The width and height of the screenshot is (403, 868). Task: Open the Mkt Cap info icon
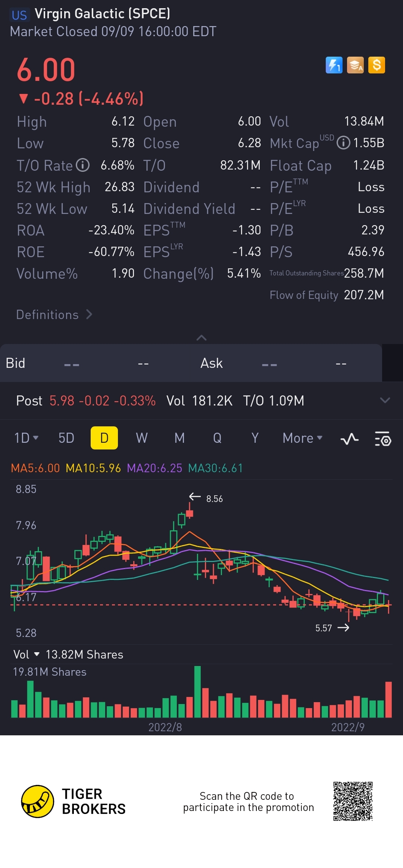[343, 143]
